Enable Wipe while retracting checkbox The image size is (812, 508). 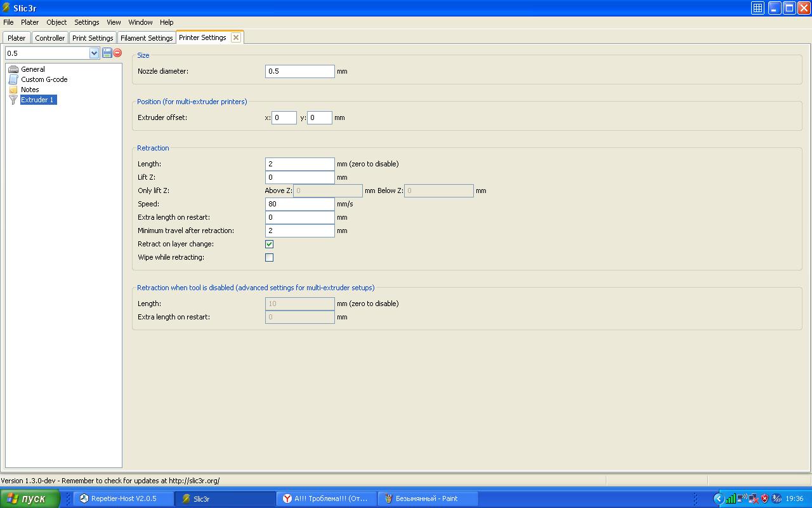point(269,257)
